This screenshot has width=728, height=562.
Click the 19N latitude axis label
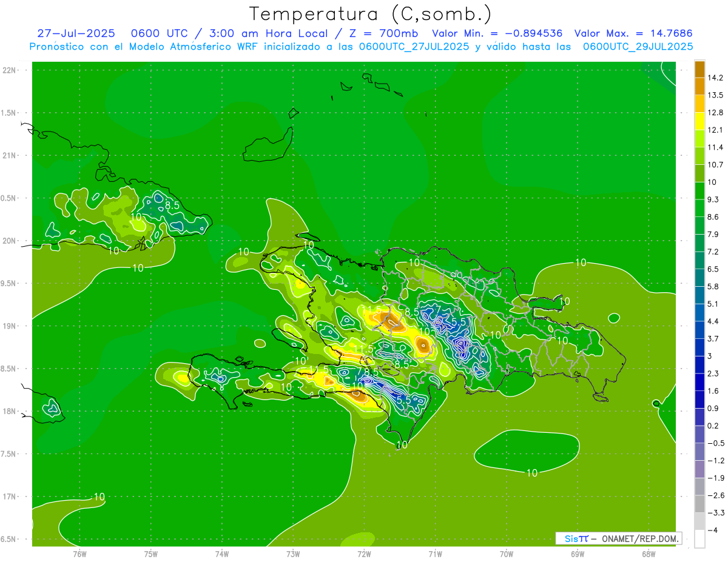10,326
